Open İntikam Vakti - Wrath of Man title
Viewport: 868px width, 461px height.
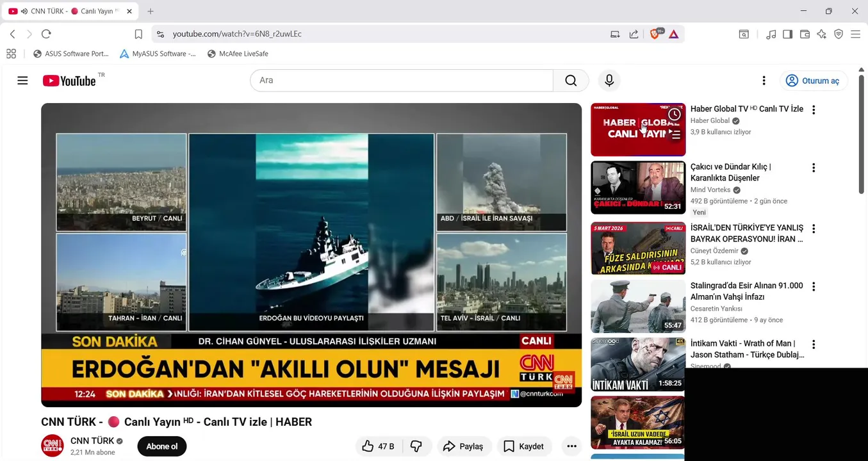(747, 349)
